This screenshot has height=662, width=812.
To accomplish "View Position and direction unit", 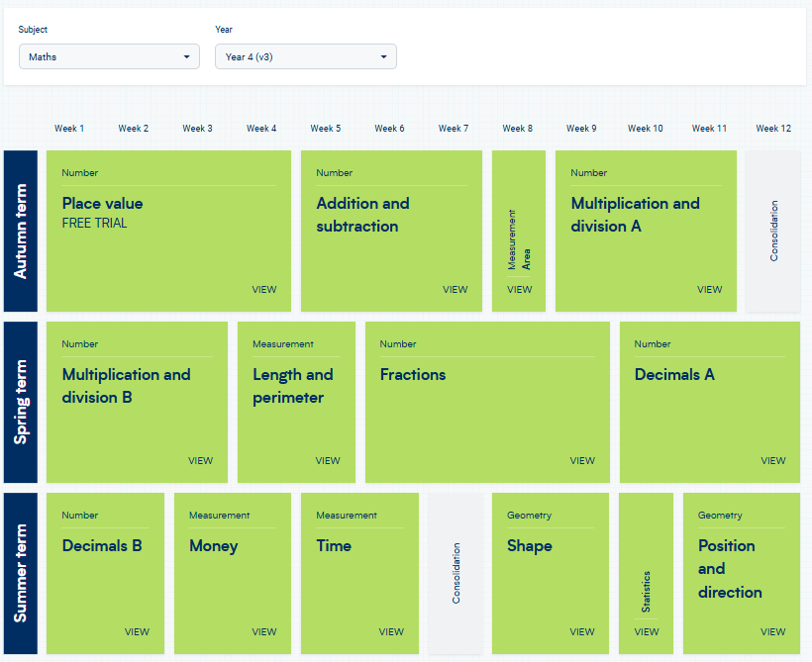I will (772, 631).
